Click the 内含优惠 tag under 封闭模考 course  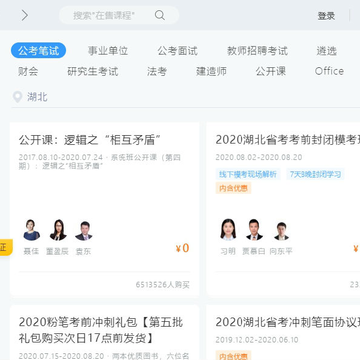click(233, 188)
